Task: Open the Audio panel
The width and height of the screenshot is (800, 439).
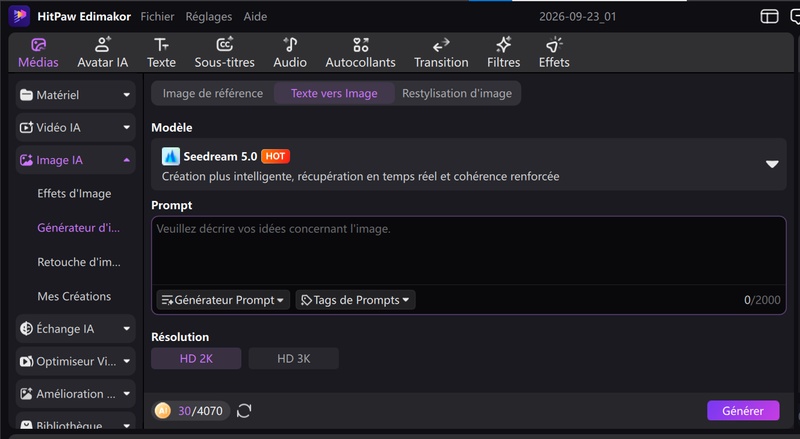Action: coord(290,53)
